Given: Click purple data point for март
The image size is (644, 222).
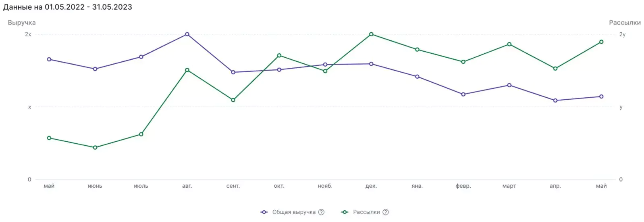Looking at the screenshot, I should 509,85.
